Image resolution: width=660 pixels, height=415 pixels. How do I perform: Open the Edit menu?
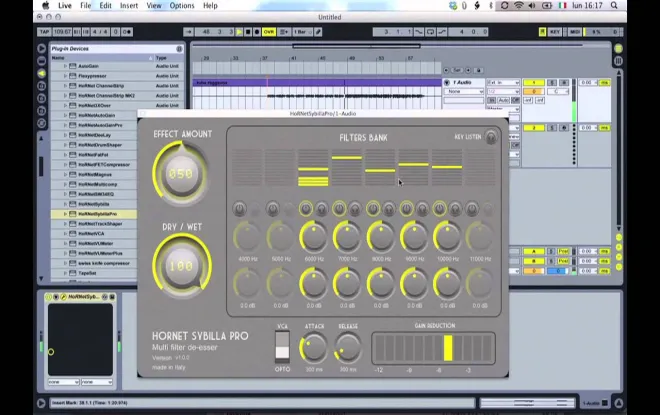coord(105,5)
